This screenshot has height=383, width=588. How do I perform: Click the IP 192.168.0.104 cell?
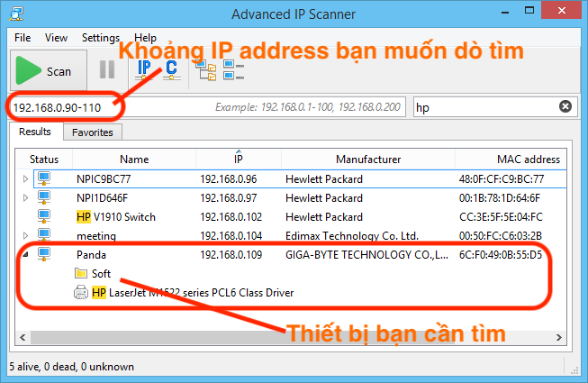(231, 236)
